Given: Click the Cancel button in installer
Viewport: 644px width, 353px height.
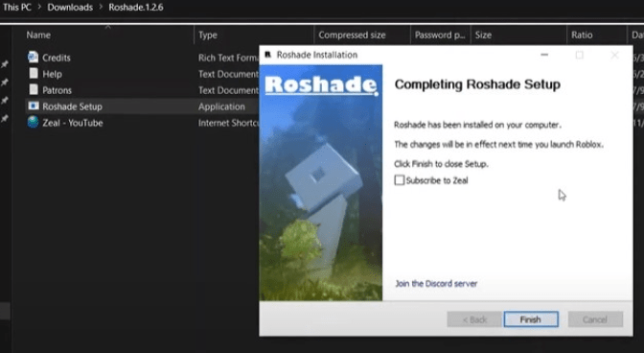Looking at the screenshot, I should point(595,319).
